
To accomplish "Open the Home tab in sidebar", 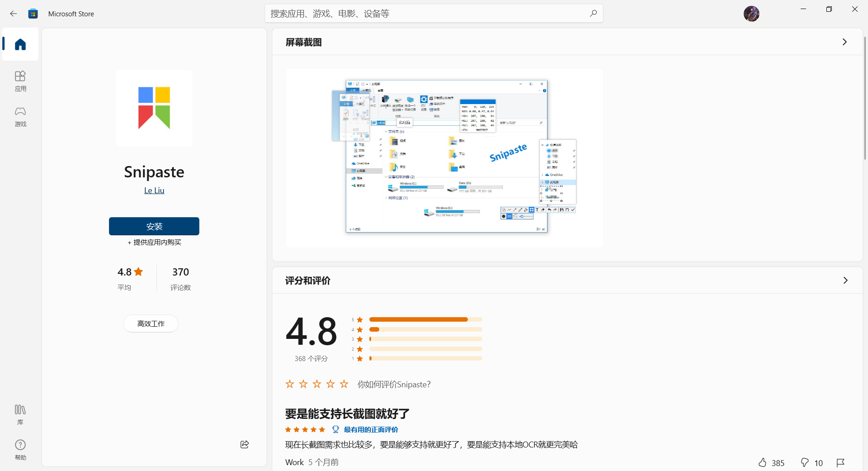I will click(20, 44).
